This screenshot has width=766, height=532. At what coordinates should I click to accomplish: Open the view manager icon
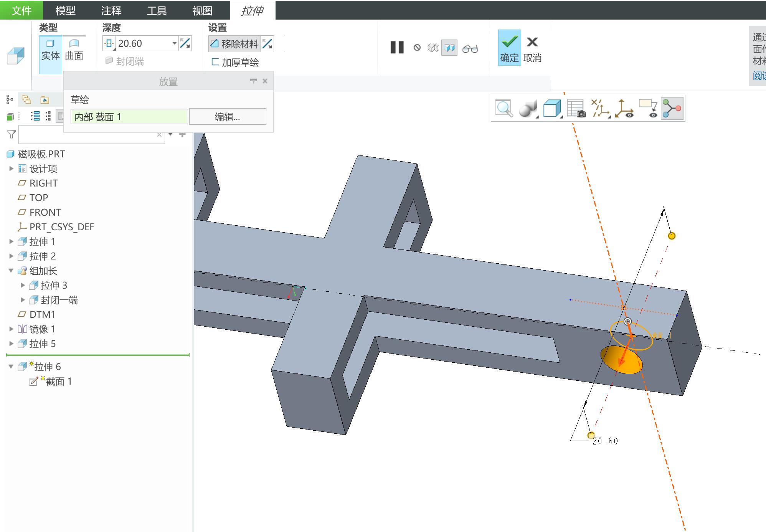click(x=576, y=109)
